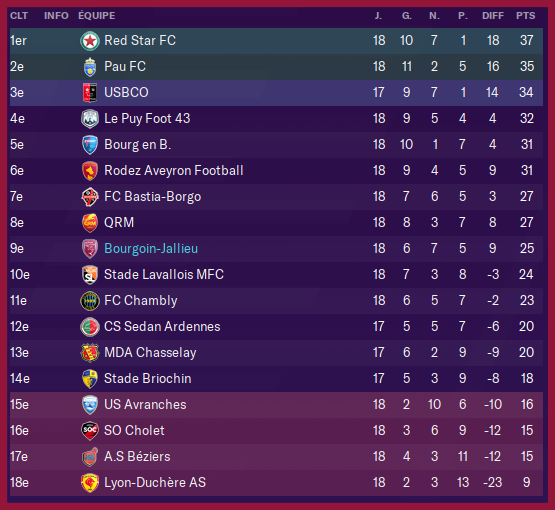
Task: Select the Le Puy Foot 43 crest
Action: pyautogui.click(x=90, y=119)
